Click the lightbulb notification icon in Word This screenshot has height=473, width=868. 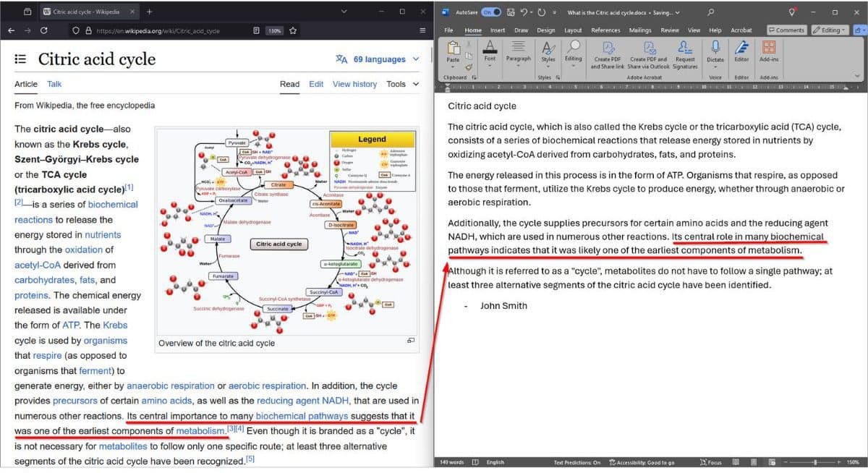pyautogui.click(x=792, y=12)
